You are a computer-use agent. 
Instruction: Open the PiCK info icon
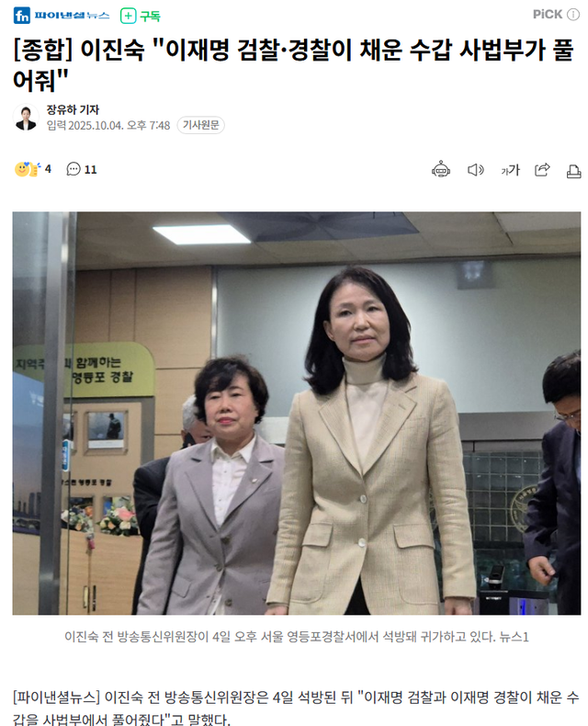tap(573, 15)
